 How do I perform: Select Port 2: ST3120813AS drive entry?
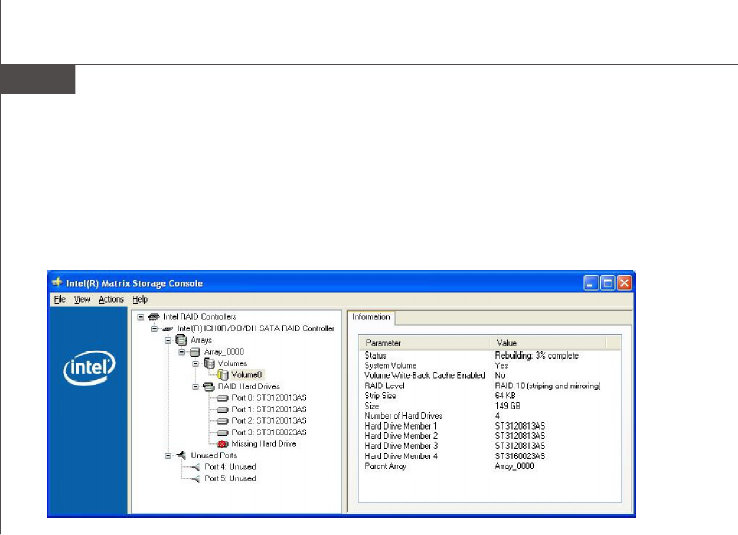(x=269, y=421)
